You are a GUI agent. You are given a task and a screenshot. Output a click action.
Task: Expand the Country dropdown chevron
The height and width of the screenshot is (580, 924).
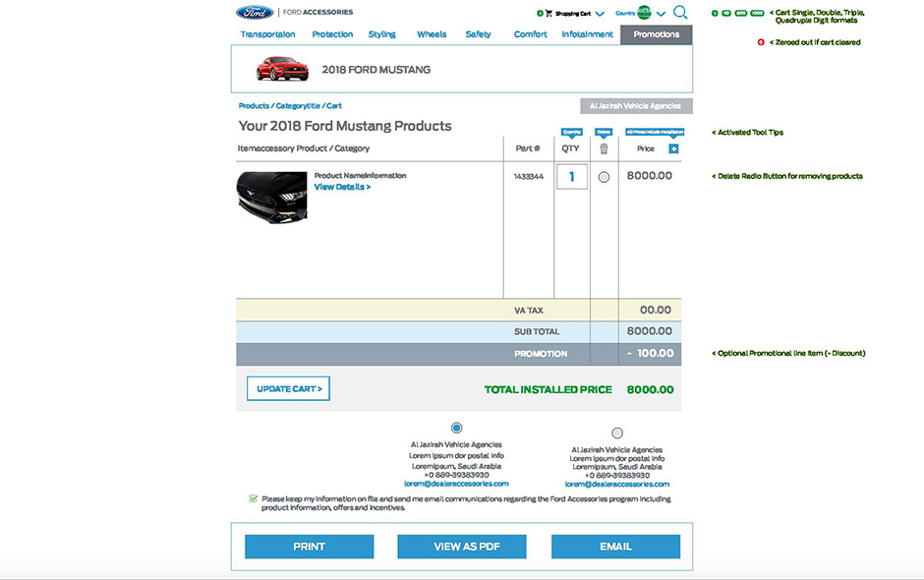(661, 14)
